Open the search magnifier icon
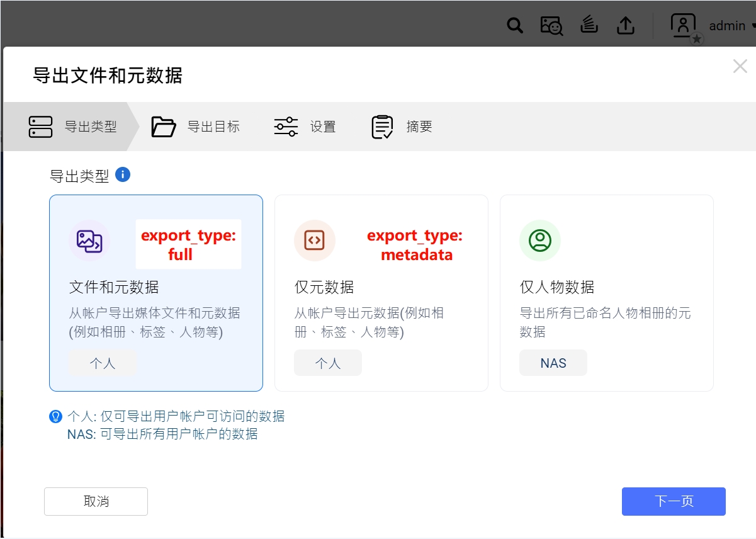The height and width of the screenshot is (539, 756). [x=515, y=26]
